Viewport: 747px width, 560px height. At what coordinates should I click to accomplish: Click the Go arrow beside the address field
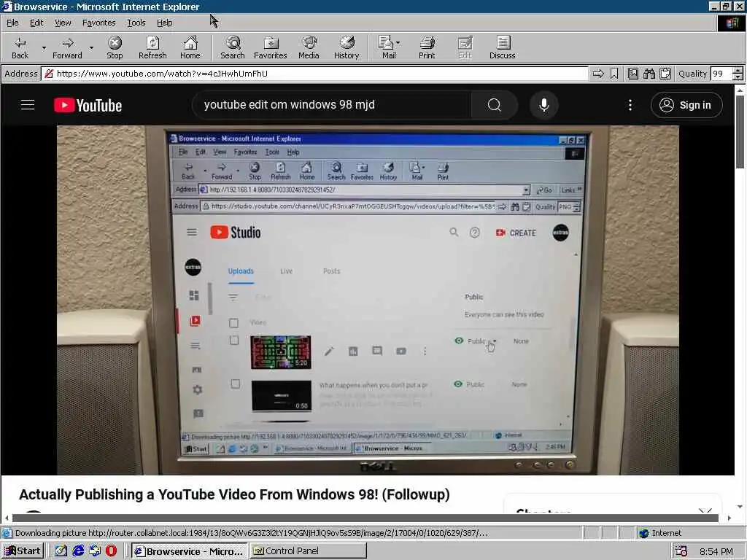[x=598, y=74]
